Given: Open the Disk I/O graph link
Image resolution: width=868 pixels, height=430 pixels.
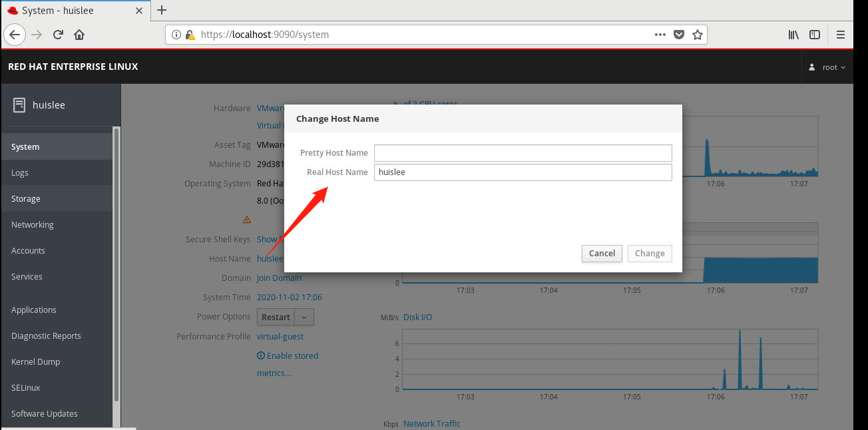Looking at the screenshot, I should point(417,317).
